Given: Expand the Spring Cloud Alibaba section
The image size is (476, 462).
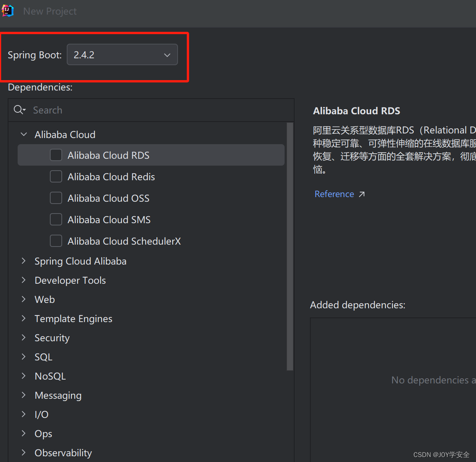Looking at the screenshot, I should tap(23, 261).
